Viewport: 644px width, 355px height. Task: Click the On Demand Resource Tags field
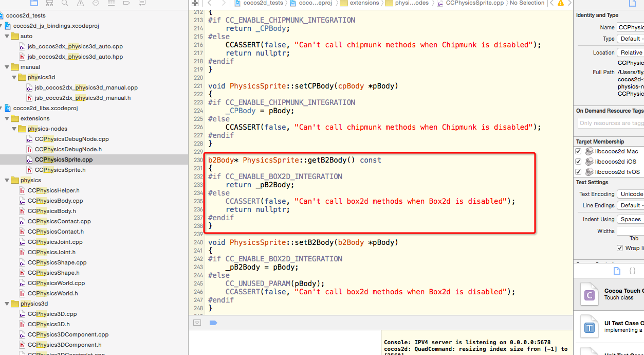tap(611, 123)
